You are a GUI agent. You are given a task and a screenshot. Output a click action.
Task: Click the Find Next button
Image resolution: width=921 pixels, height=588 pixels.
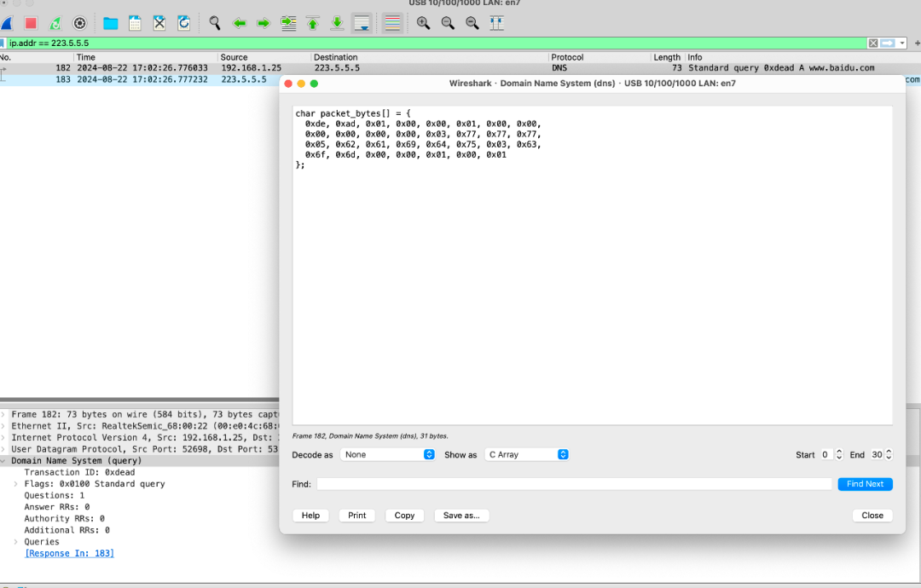click(865, 484)
